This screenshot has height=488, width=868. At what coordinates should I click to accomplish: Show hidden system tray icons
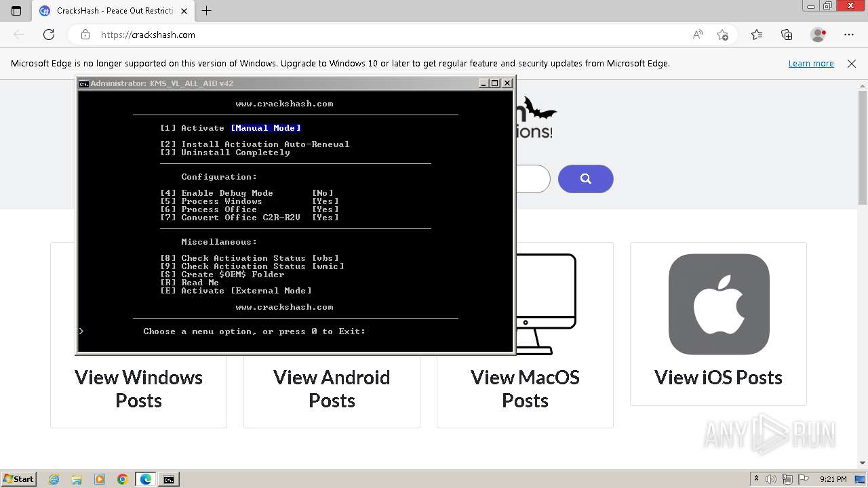(x=756, y=479)
